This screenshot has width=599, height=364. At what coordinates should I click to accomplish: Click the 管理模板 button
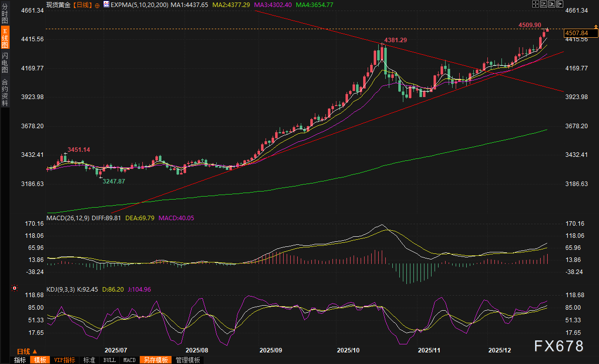[x=187, y=360]
